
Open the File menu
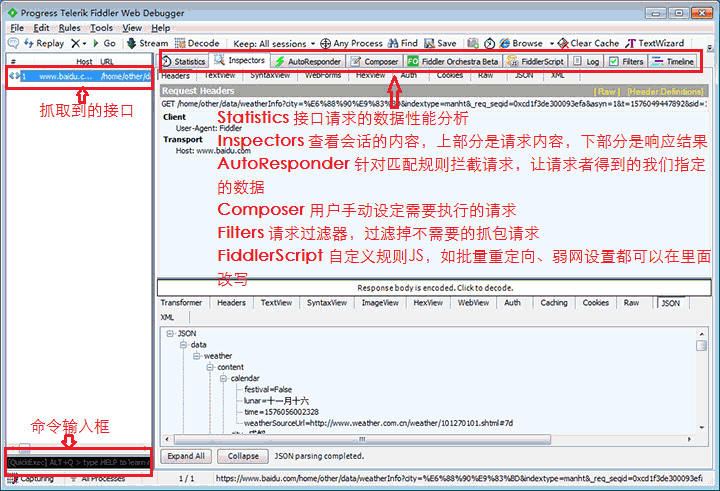[x=17, y=28]
